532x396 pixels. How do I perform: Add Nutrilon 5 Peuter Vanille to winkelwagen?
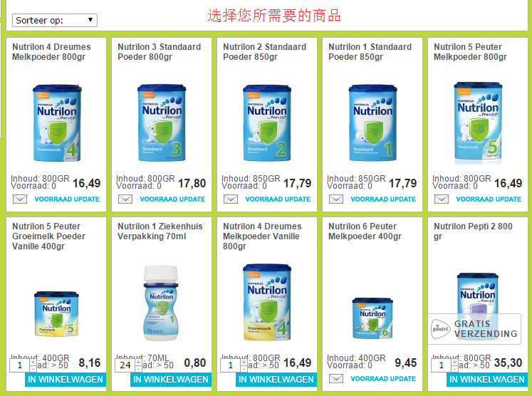pos(66,380)
